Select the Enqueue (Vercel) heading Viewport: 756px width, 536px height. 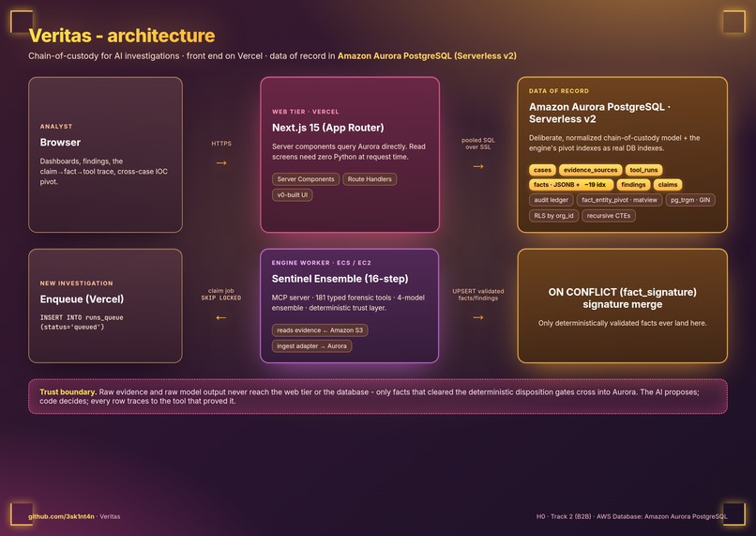pos(82,299)
